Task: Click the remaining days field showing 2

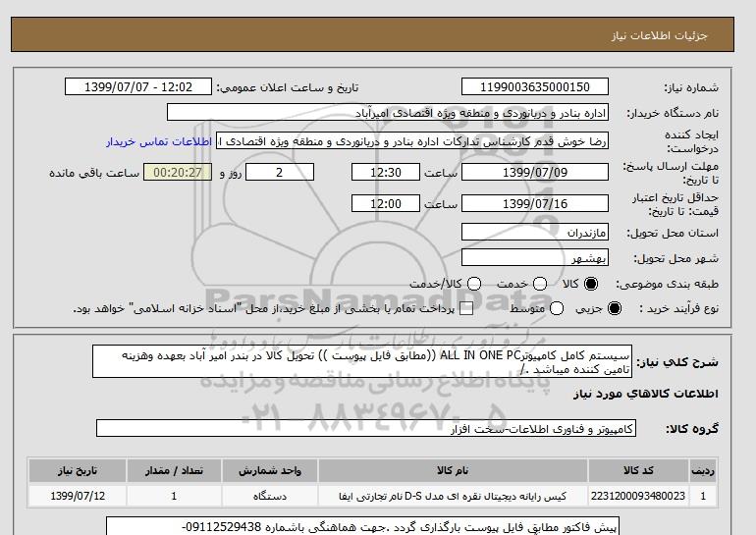Action: coord(280,172)
